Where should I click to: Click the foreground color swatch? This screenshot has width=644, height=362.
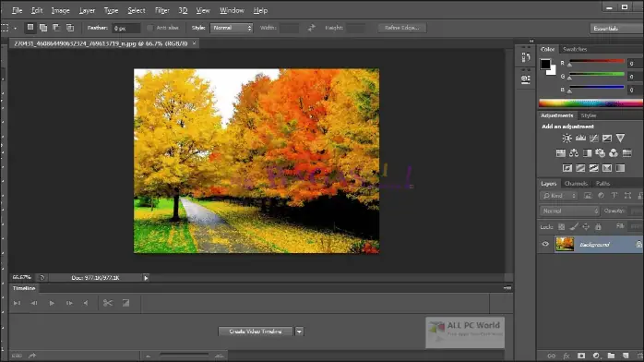545,64
